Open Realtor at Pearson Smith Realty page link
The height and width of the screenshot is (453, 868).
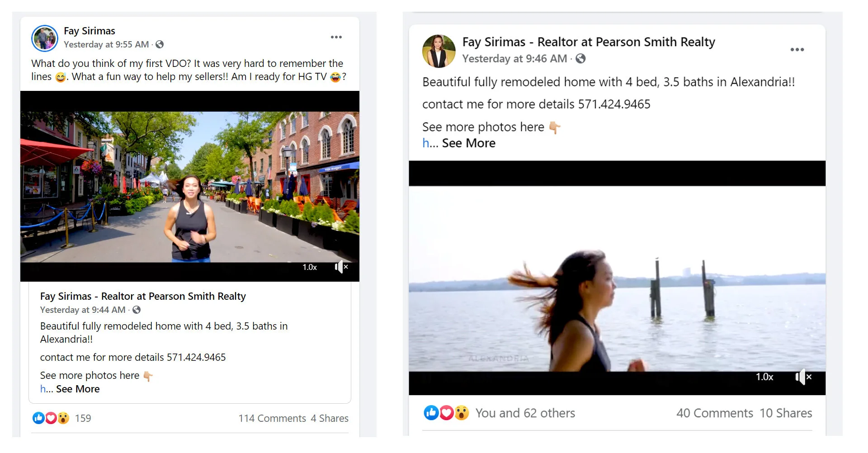[x=589, y=42]
